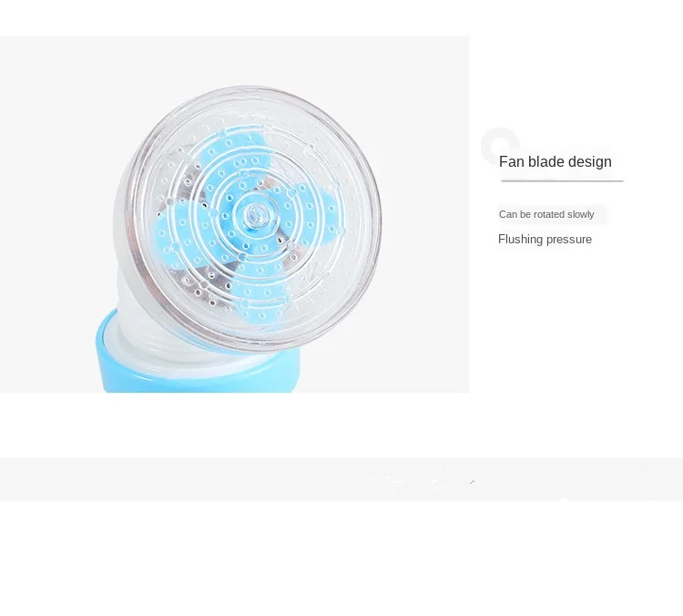This screenshot has height=616, width=683.
Task: Click the "Fan blade design" heading
Action: point(555,161)
